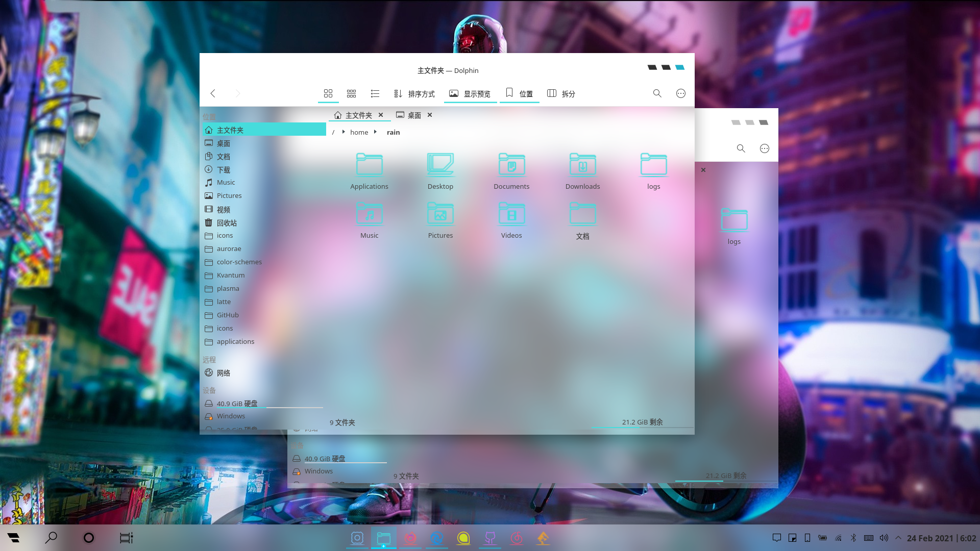Select plasma in places sidebar
This screenshot has width=980, height=551.
(264, 289)
